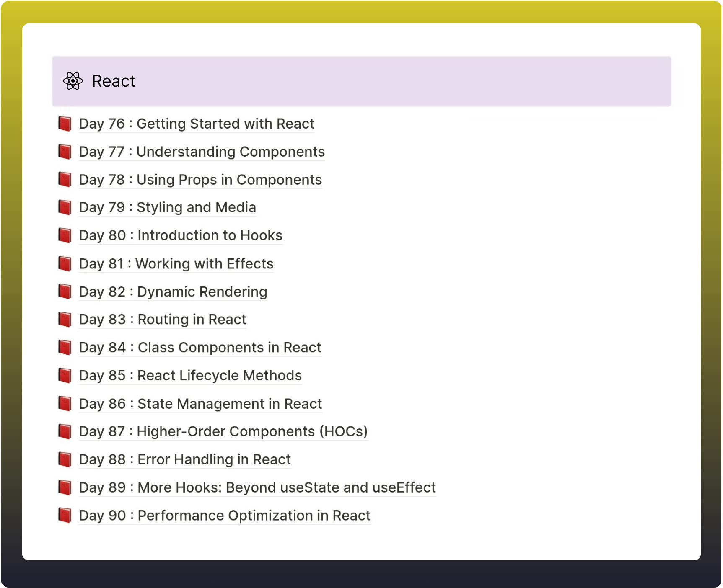723x588 pixels.
Task: Open Day 89: More Hooks lesson
Action: [257, 488]
